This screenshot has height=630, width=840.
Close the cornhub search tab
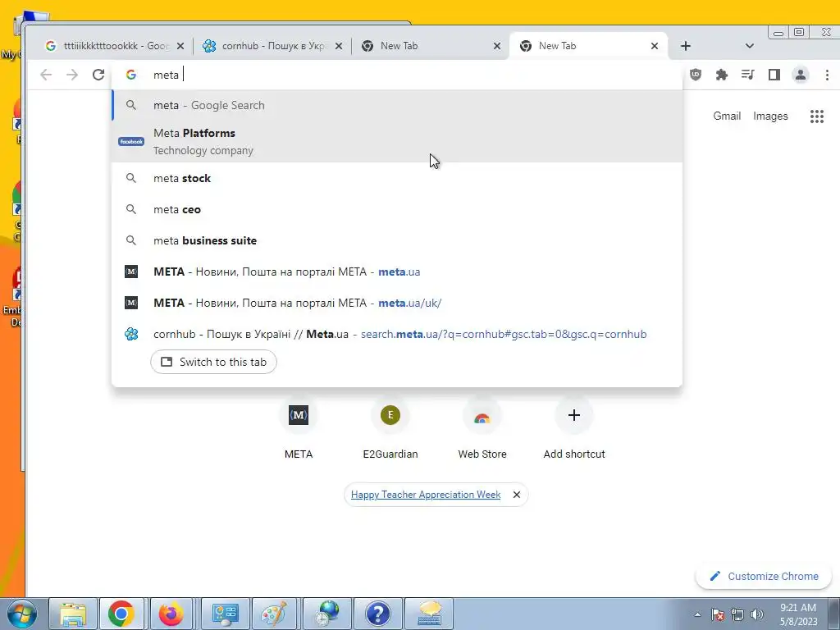[x=339, y=46]
